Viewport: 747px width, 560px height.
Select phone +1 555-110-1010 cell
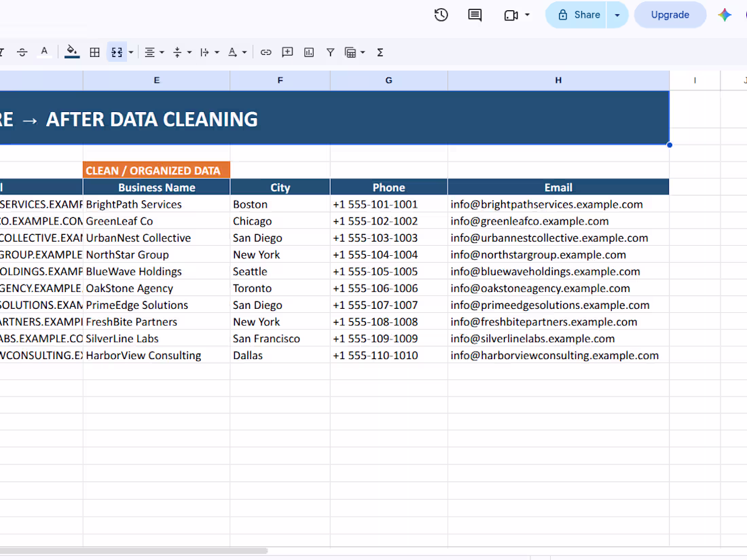coord(388,355)
